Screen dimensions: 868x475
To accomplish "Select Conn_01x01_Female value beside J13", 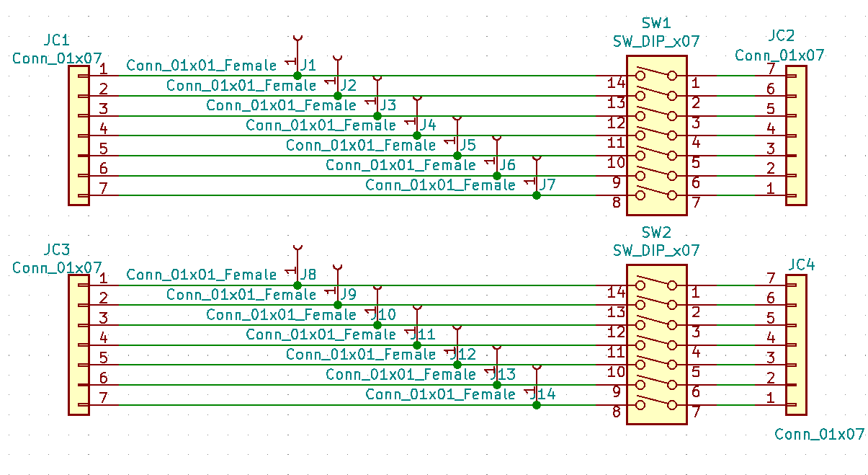I will coord(401,374).
